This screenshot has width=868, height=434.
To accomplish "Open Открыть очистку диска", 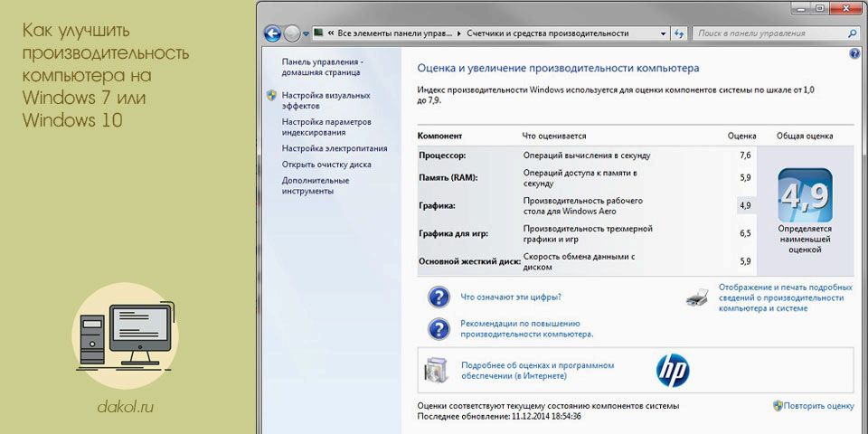I will 326,165.
